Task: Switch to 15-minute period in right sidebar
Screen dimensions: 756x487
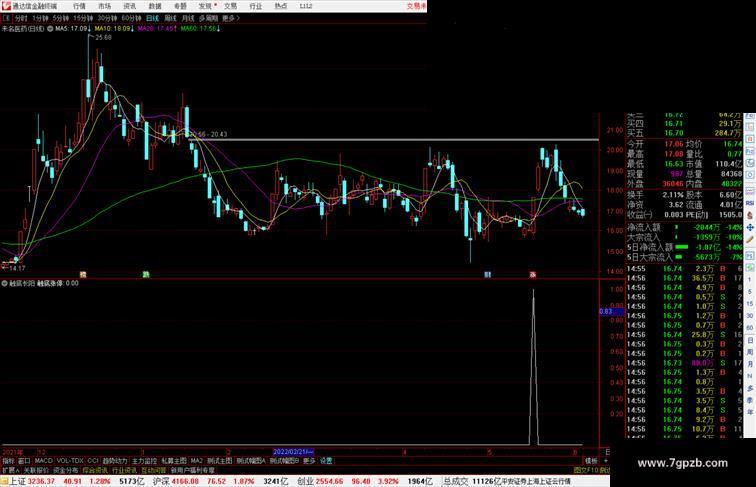Action: click(750, 304)
